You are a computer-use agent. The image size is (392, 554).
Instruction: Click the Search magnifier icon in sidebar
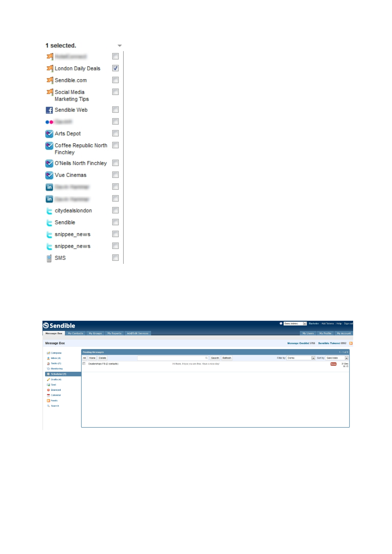click(x=48, y=406)
